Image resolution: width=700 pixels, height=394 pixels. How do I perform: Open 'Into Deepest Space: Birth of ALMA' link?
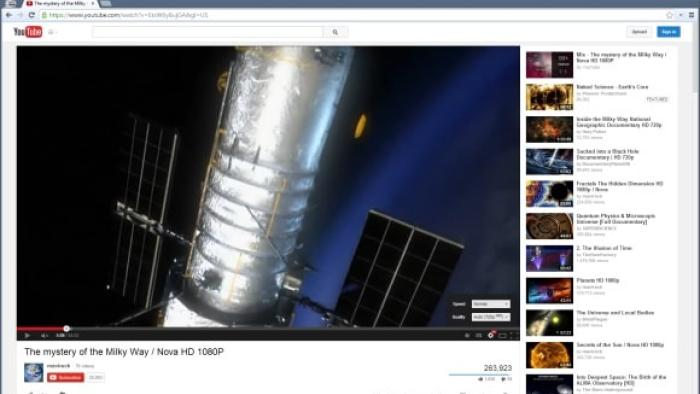(x=621, y=380)
